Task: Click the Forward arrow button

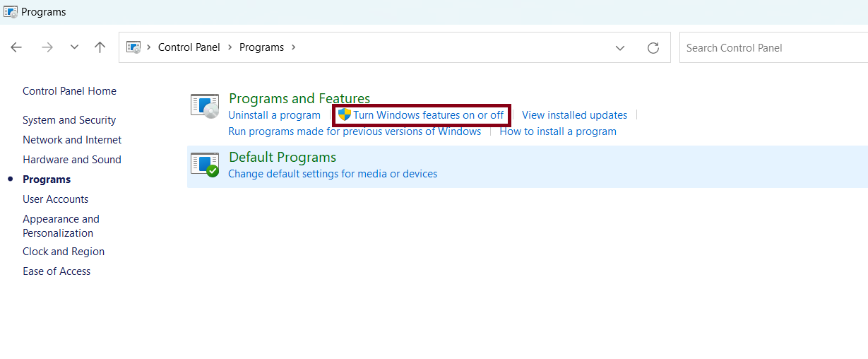Action: (47, 47)
